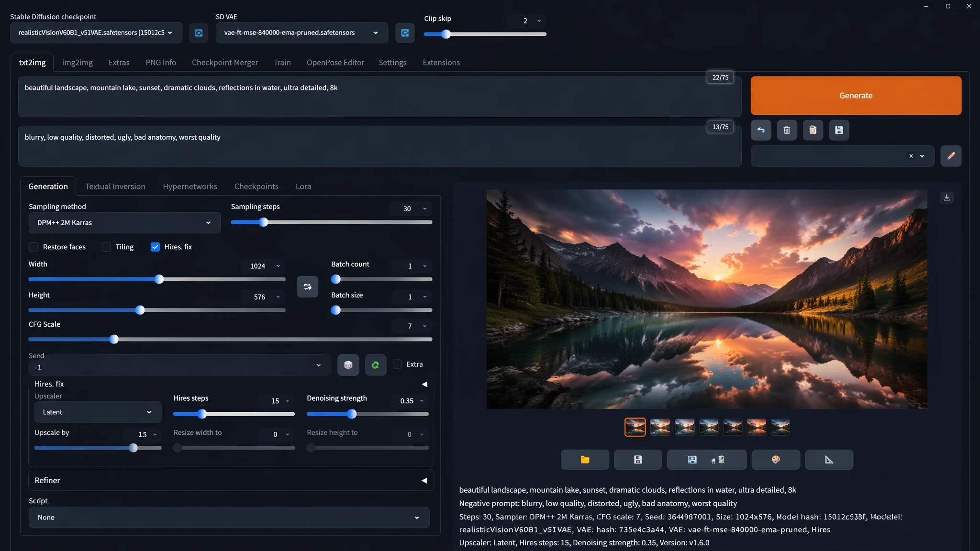Click the SD VAE refresh icon

405,33
